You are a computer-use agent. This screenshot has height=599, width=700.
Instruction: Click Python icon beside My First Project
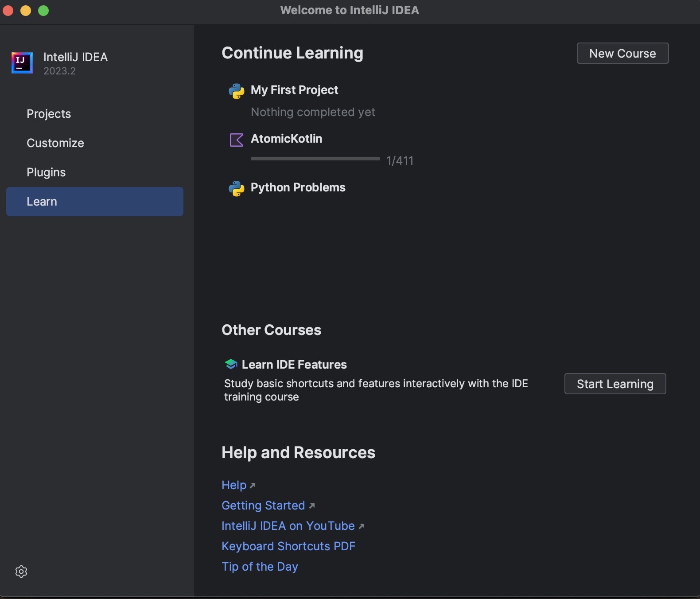point(237,91)
